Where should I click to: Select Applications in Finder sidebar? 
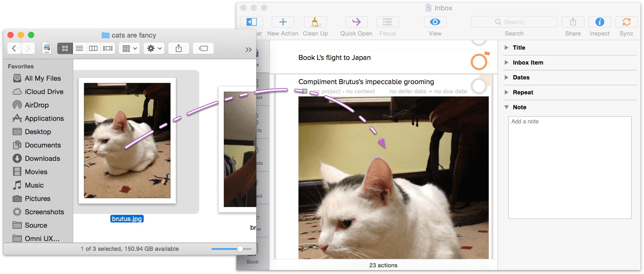[44, 118]
